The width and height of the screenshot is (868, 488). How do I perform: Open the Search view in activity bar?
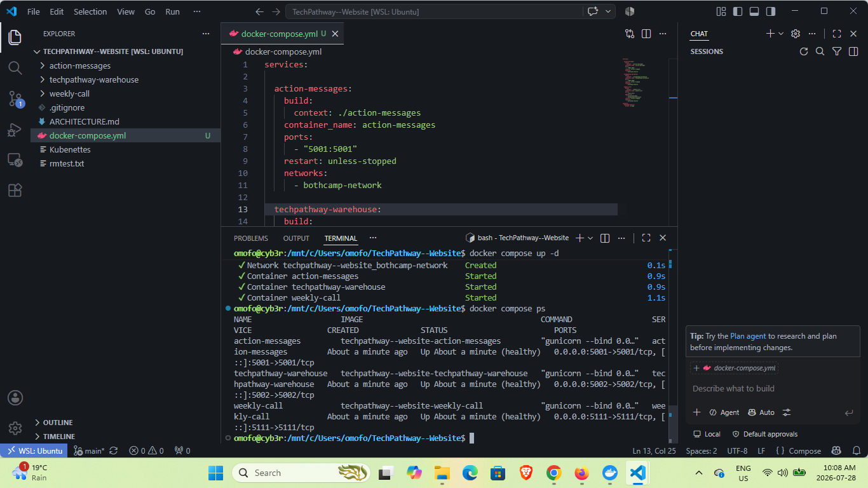[15, 68]
